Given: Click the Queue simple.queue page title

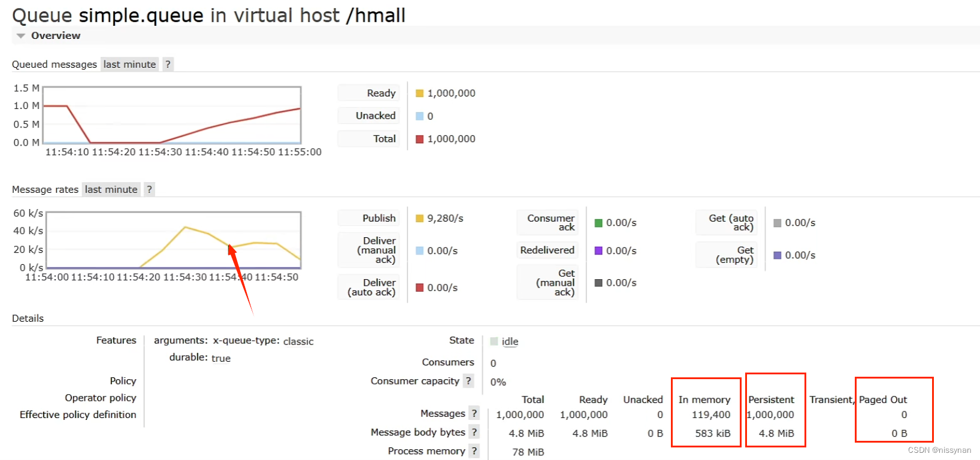Looking at the screenshot, I should (208, 15).
